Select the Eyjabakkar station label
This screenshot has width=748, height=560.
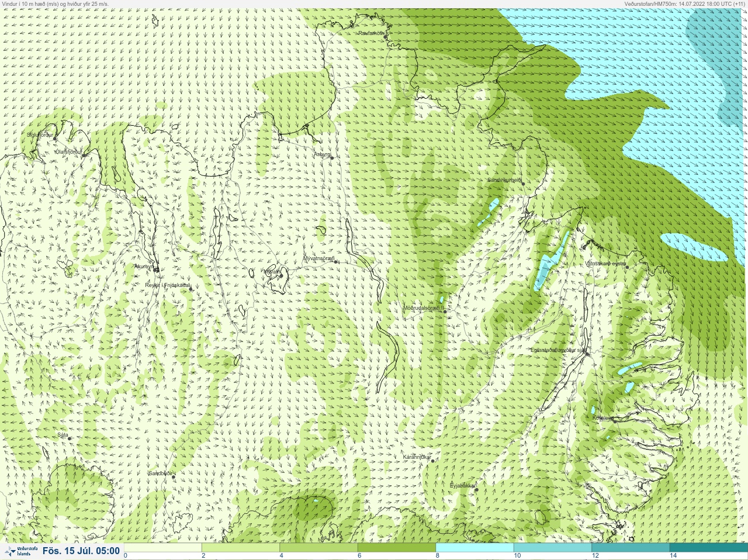463,486
